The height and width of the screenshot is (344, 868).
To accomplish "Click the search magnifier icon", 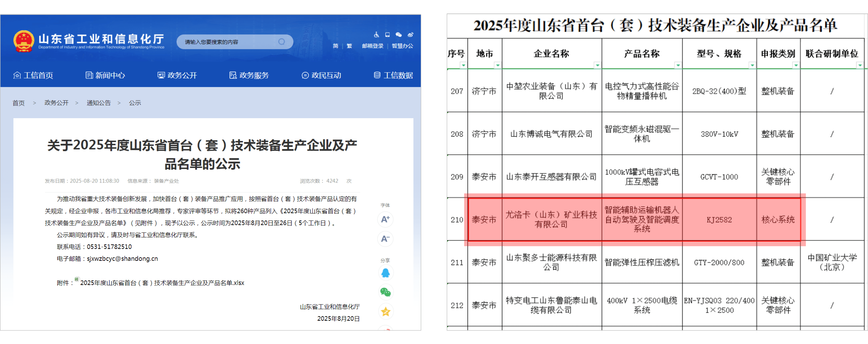I will pyautogui.click(x=281, y=42).
